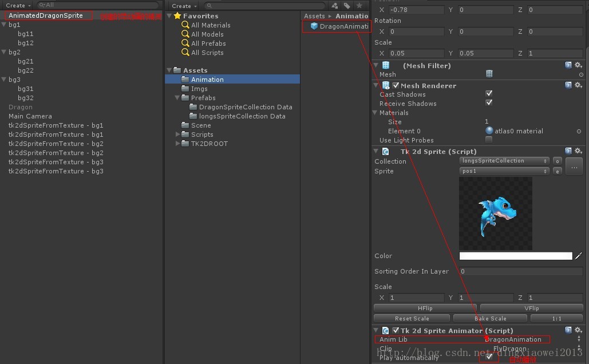The image size is (589, 364).
Task: Open Mesh Renderer gear settings menu
Action: pos(579,85)
